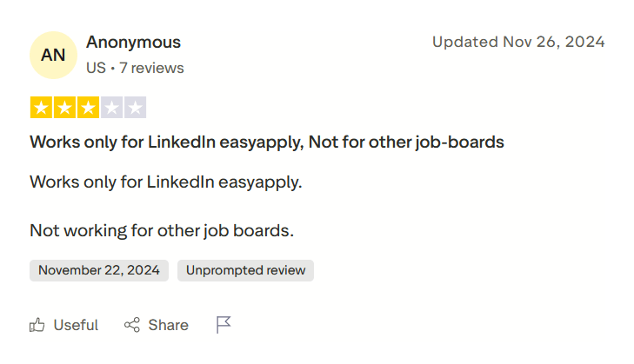Click the US country label
Screen dimensions: 634x364
[x=95, y=68]
